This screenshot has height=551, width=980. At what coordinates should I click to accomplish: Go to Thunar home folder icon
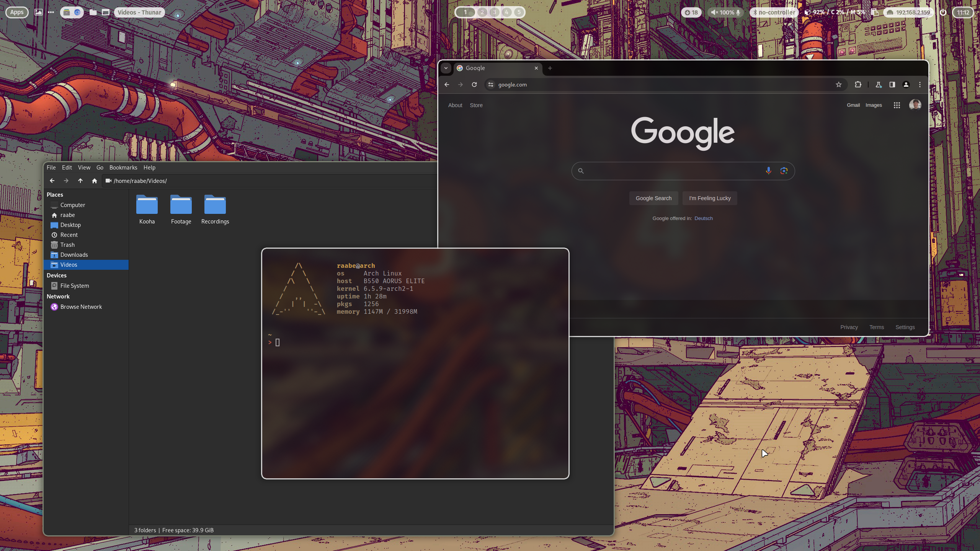(x=95, y=181)
